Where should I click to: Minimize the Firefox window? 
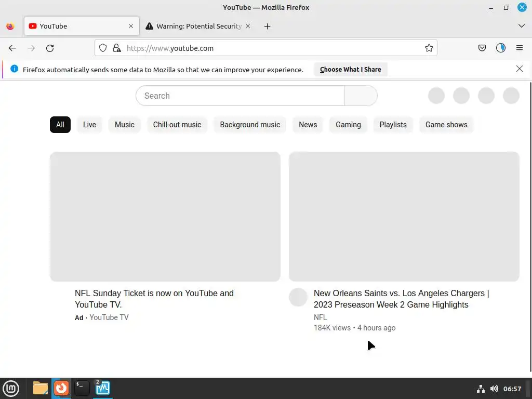pyautogui.click(x=491, y=7)
